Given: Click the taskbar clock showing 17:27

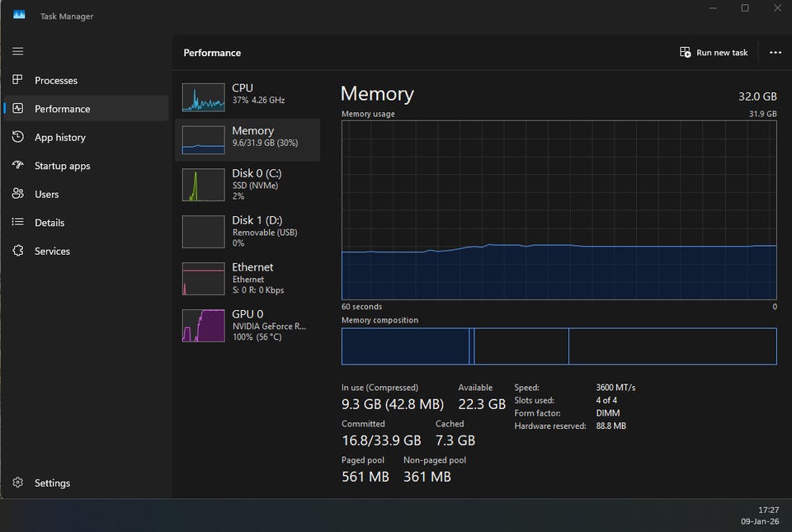Looking at the screenshot, I should pyautogui.click(x=768, y=510).
